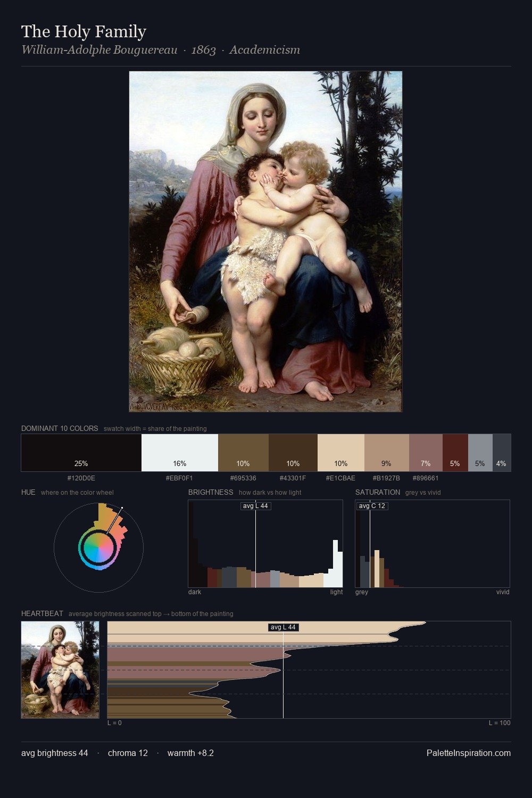532x798 pixels.
Task: Choose the 7% mauve swatch #896661
Action: (x=426, y=453)
